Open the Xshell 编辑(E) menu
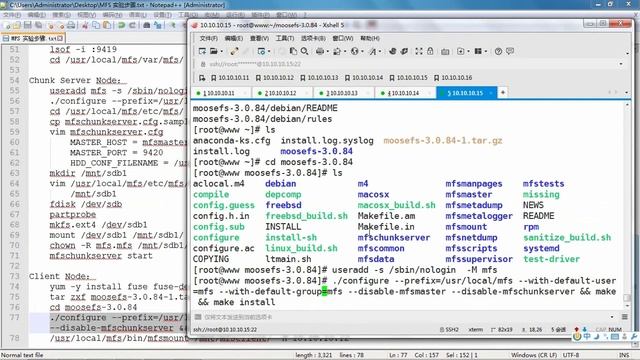 point(233,38)
